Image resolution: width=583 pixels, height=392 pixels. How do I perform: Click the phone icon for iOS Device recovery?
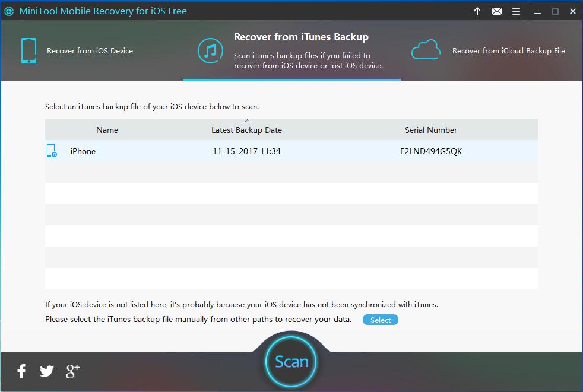click(x=28, y=51)
